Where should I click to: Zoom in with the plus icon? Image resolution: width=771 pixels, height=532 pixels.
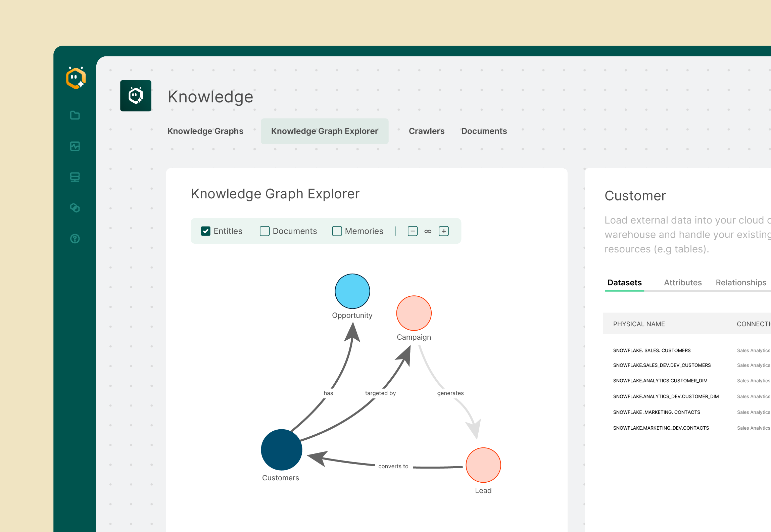coord(444,231)
